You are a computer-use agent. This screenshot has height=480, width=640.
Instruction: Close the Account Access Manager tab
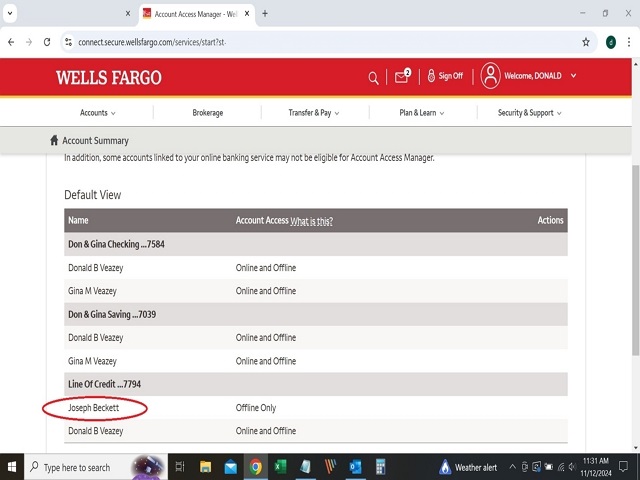coord(247,13)
